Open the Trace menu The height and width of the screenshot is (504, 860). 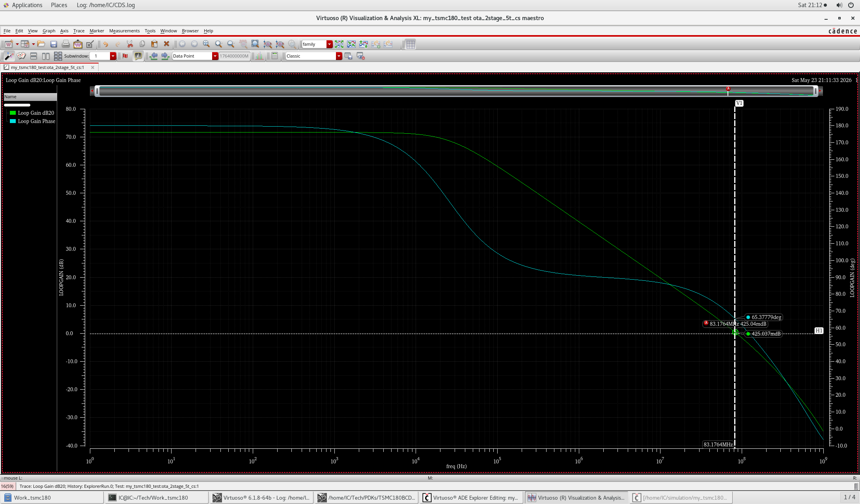78,31
